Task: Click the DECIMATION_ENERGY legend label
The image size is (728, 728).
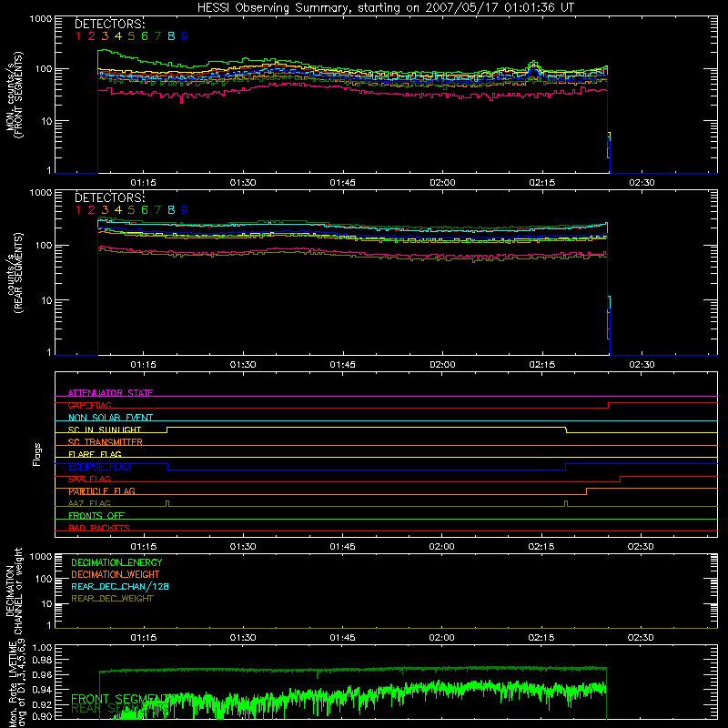Action: pos(116,562)
